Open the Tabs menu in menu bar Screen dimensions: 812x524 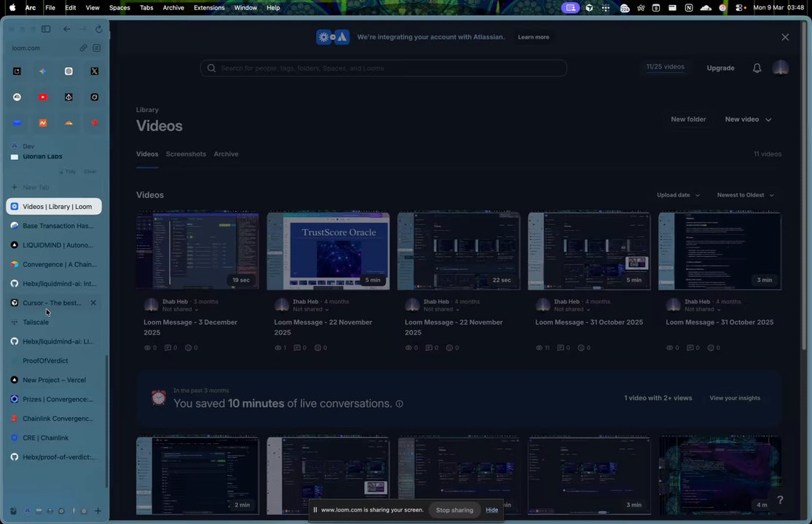[146, 8]
